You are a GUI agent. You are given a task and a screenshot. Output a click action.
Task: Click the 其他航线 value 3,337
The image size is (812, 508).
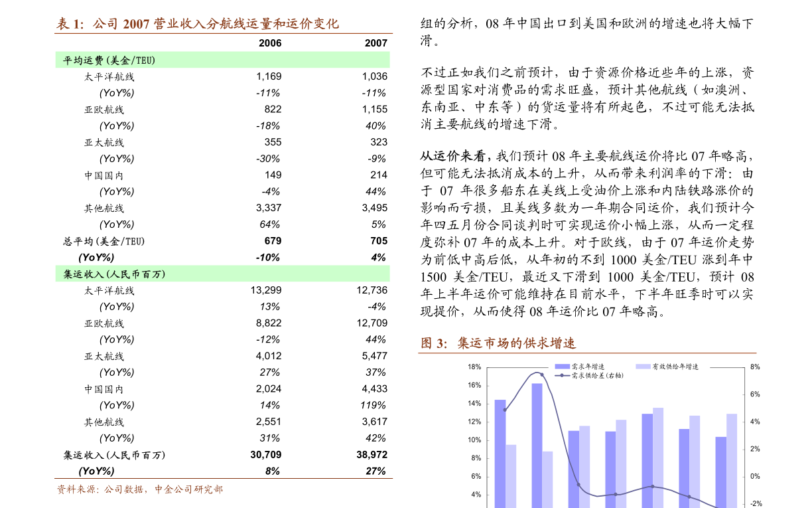(269, 208)
